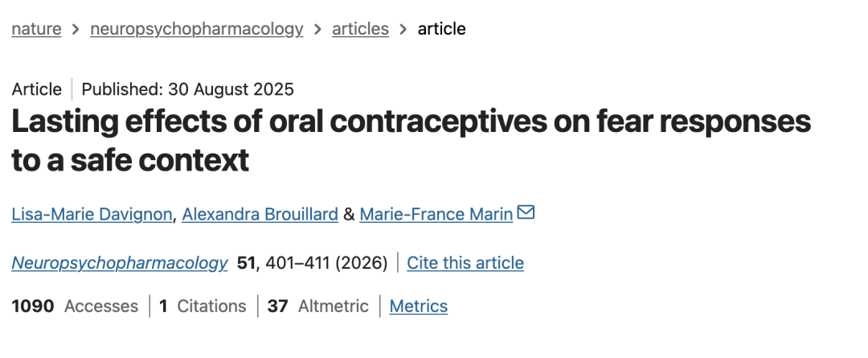Viewport: 868px width, 358px height.
Task: Open author Marie-France Marin's details
Action: (436, 215)
